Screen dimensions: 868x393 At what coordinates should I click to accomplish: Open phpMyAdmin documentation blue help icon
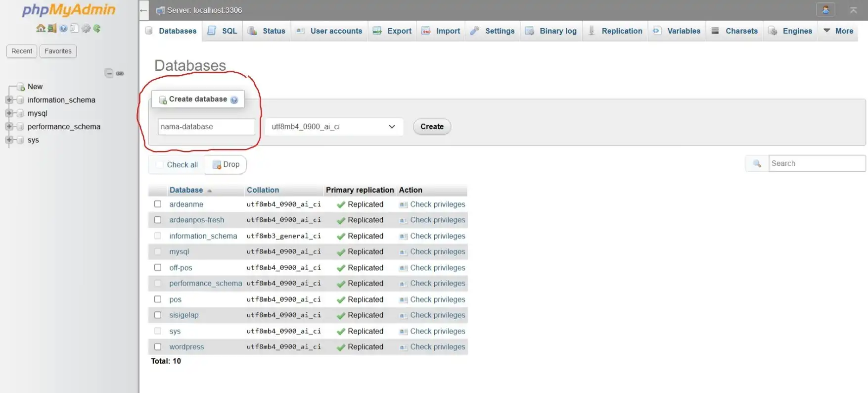click(63, 28)
